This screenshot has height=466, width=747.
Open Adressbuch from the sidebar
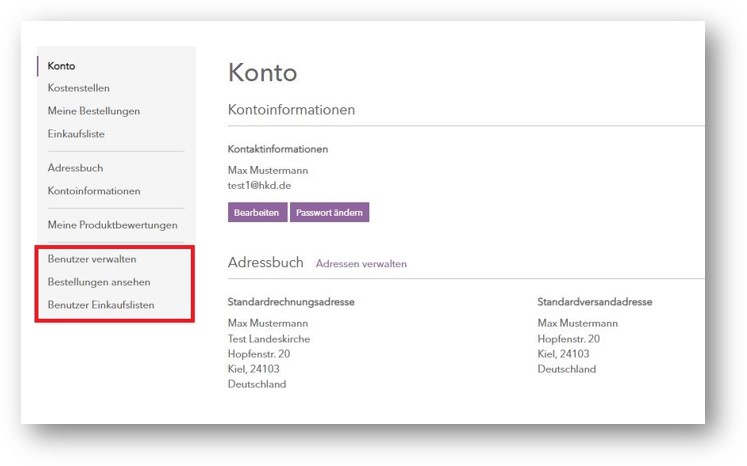[75, 168]
